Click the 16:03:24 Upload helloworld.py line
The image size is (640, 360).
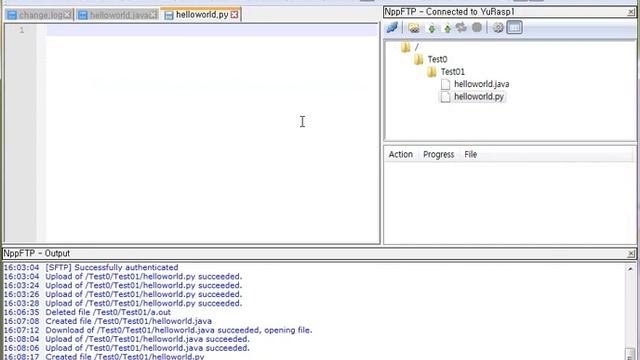(x=123, y=285)
